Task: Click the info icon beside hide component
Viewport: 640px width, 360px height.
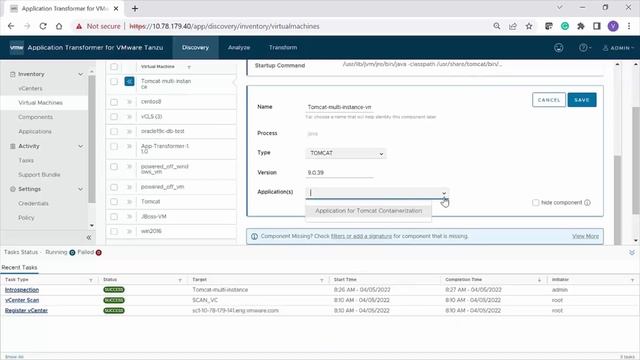Action: coord(587,202)
